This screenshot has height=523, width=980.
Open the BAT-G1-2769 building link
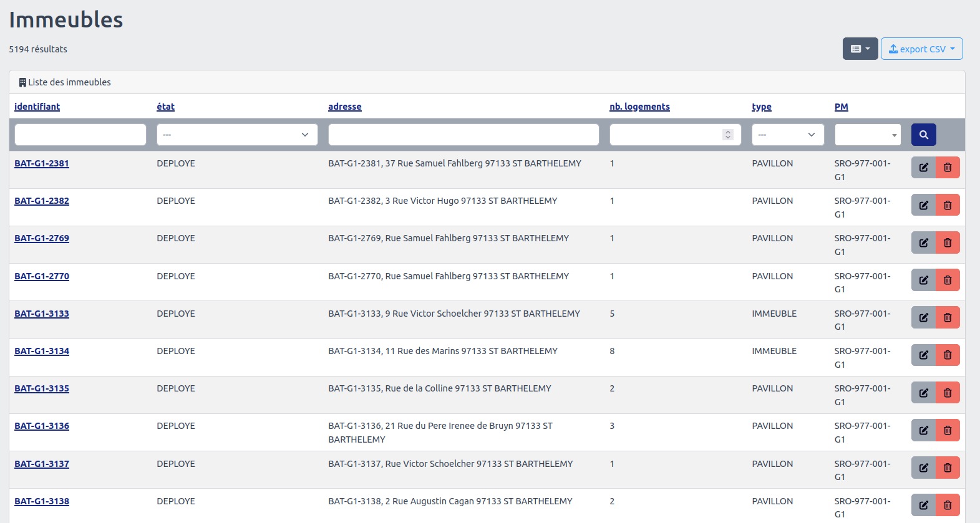point(42,238)
